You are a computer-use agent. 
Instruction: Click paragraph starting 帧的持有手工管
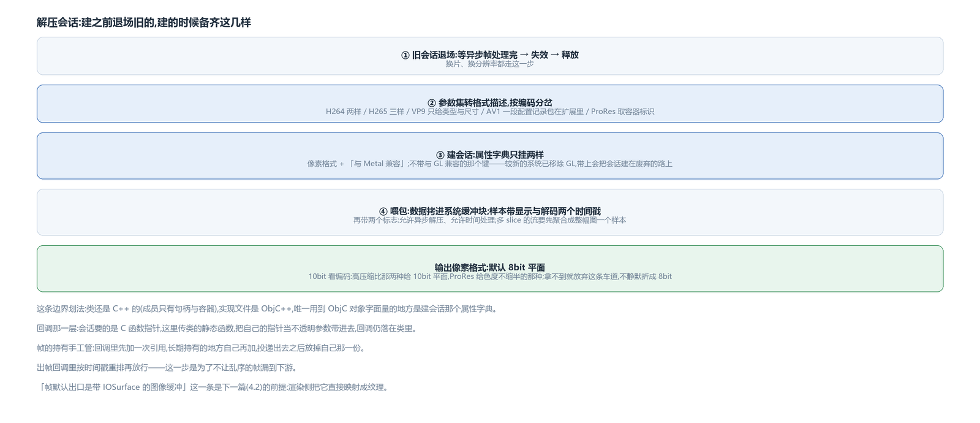[x=202, y=348]
